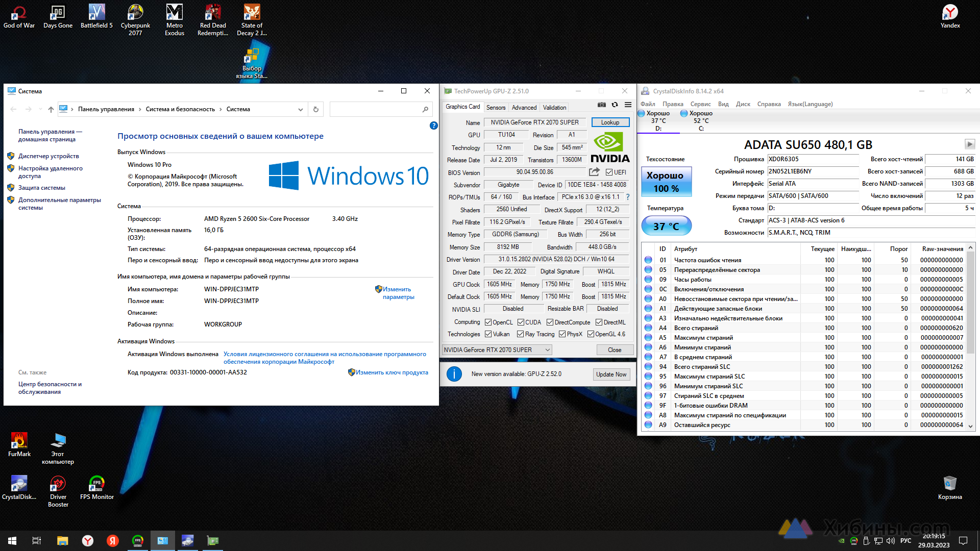Open Корзина recycle bin icon

pyautogui.click(x=950, y=488)
